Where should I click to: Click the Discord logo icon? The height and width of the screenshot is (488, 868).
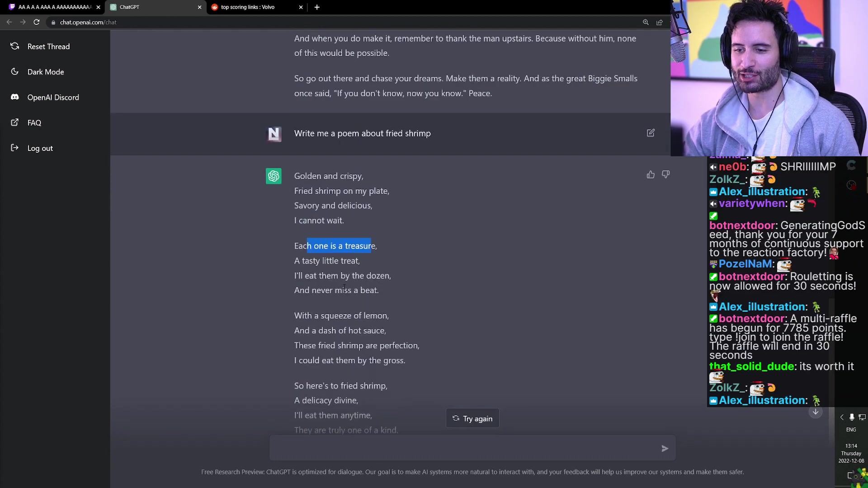14,97
